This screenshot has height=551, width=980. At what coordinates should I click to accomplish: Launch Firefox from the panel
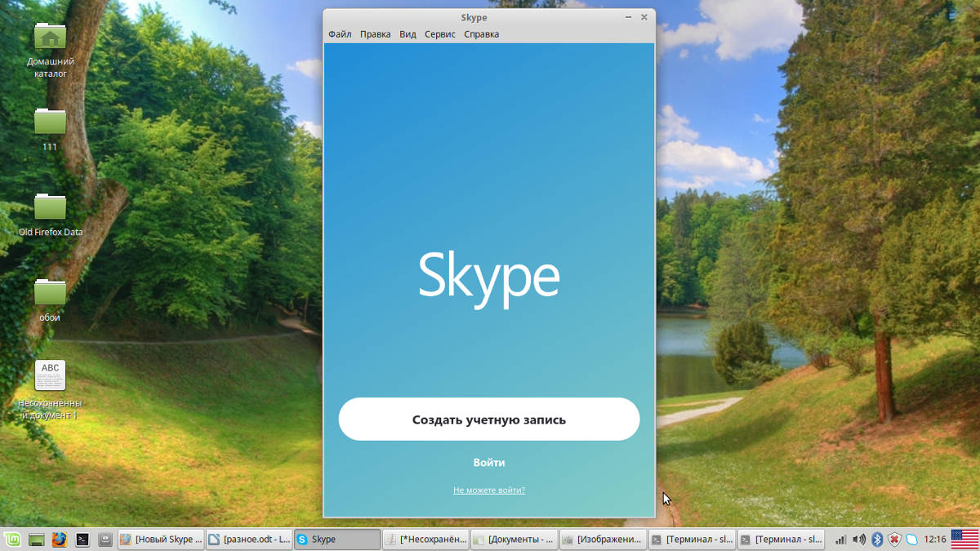click(x=59, y=540)
